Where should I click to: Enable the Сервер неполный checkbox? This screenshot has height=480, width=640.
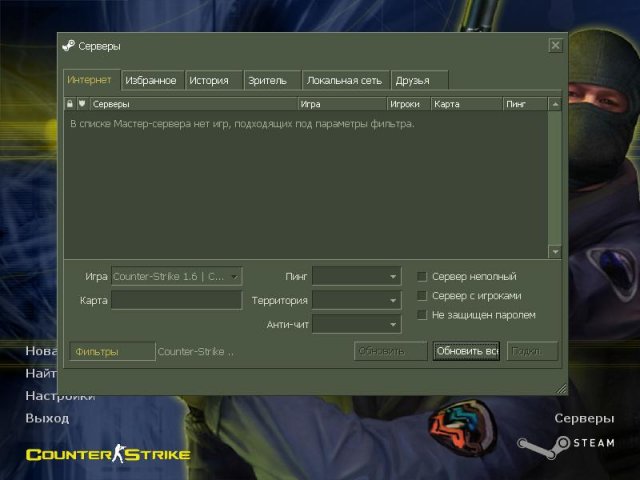click(x=422, y=276)
